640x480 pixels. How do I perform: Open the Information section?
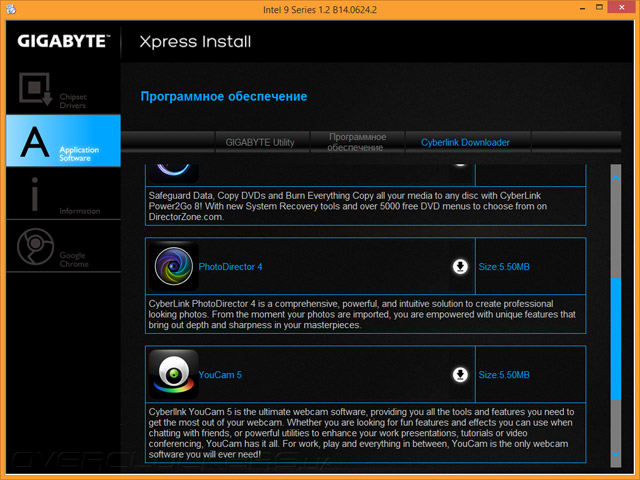point(63,194)
